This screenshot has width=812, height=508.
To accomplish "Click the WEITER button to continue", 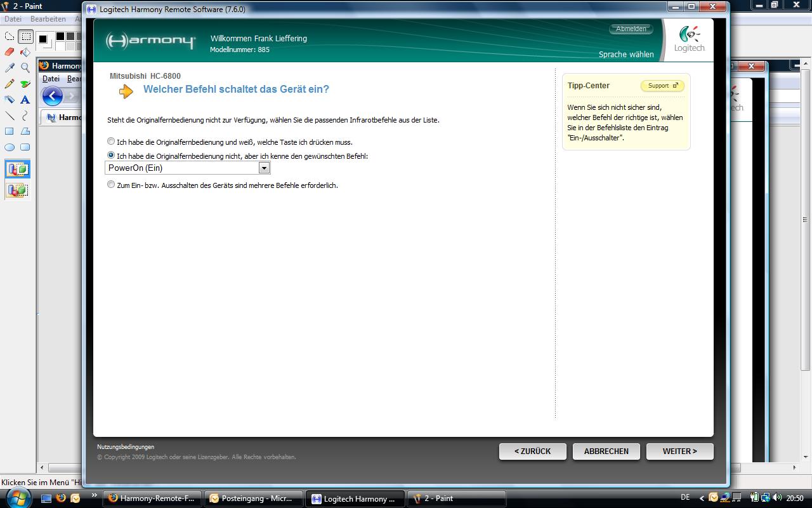I will point(679,451).
